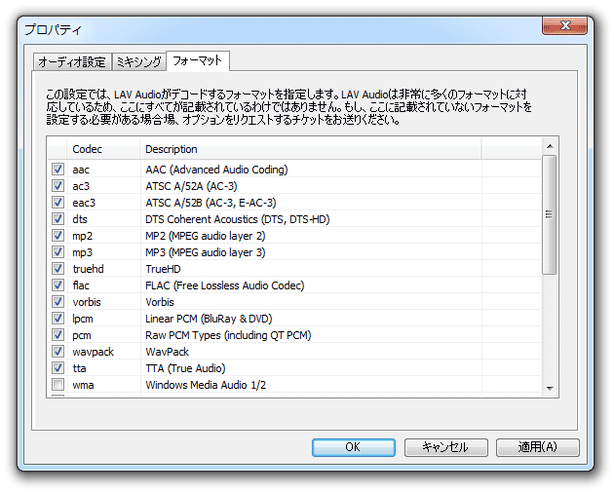Click the 'aac' codec name
This screenshot has height=493, width=614.
coord(81,170)
